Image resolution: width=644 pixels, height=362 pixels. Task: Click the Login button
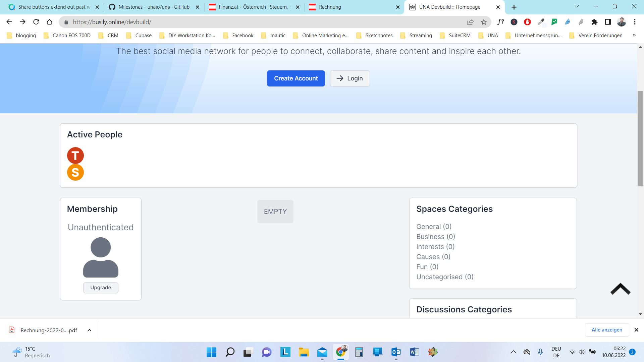pos(350,78)
